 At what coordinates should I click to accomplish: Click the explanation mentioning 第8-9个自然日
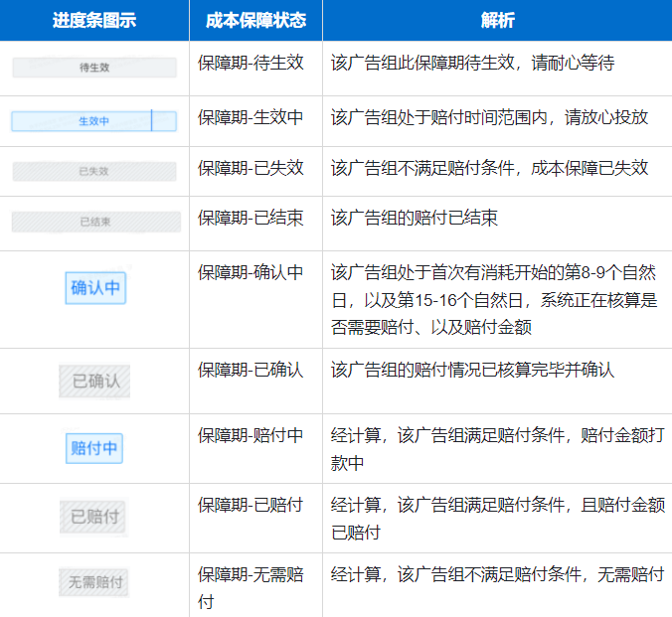494,300
